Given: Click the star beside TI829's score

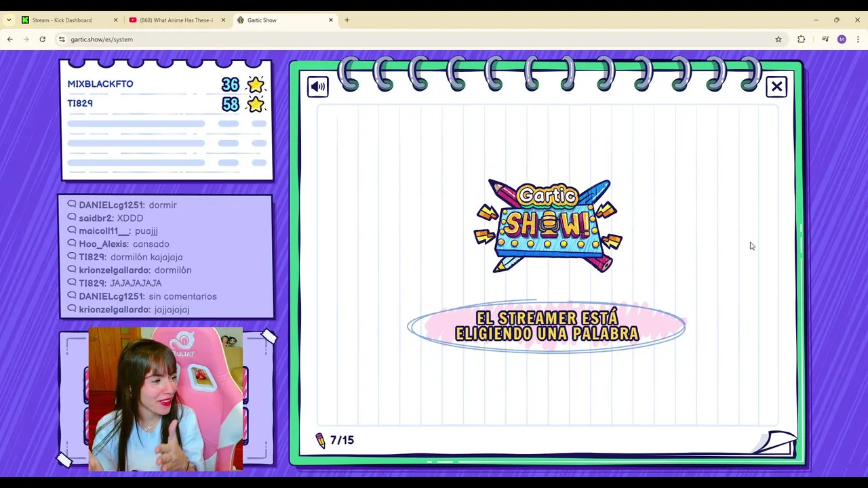Looking at the screenshot, I should click(x=256, y=104).
